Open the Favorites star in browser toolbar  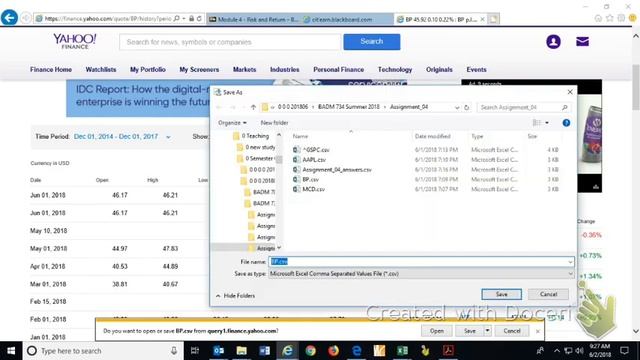pyautogui.click(x=609, y=18)
